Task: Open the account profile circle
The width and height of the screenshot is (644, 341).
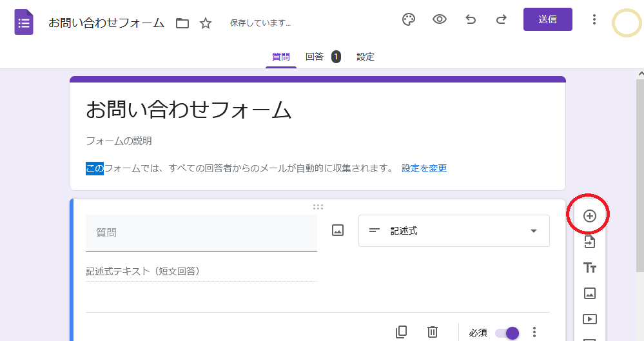Action: pos(627,23)
